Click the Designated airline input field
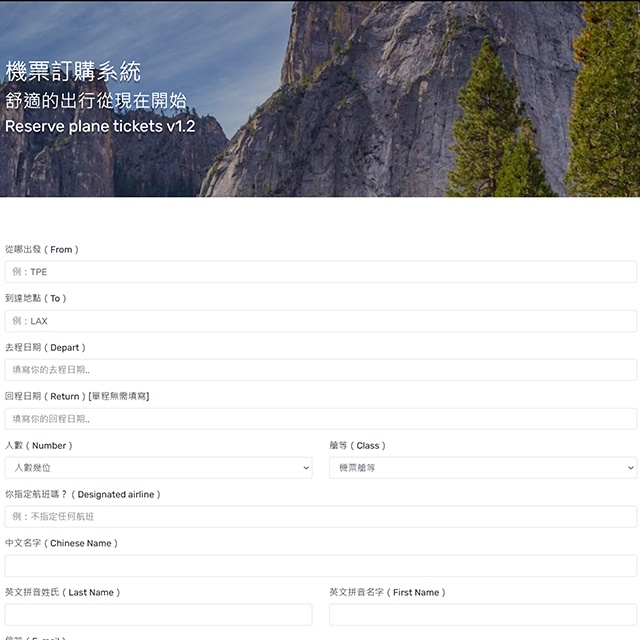 [x=320, y=517]
